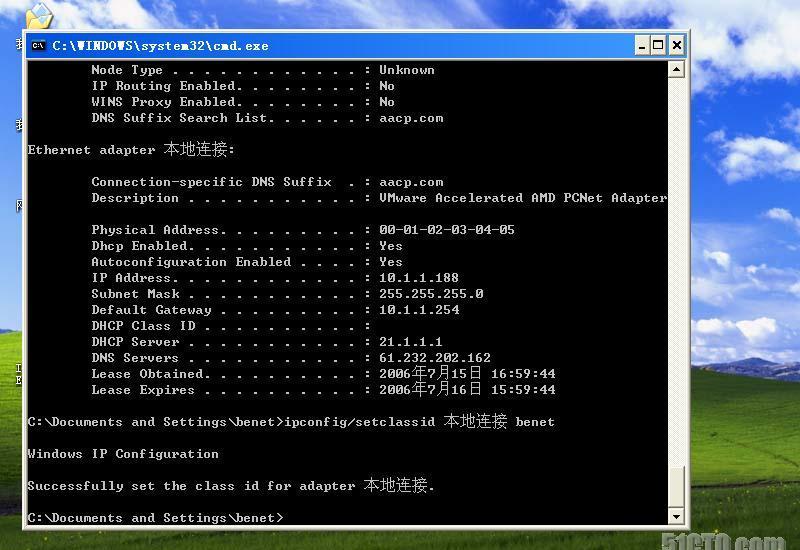This screenshot has width=800, height=550.
Task: Click the physical address 00-01-02-03-04-05
Action: coord(446,230)
